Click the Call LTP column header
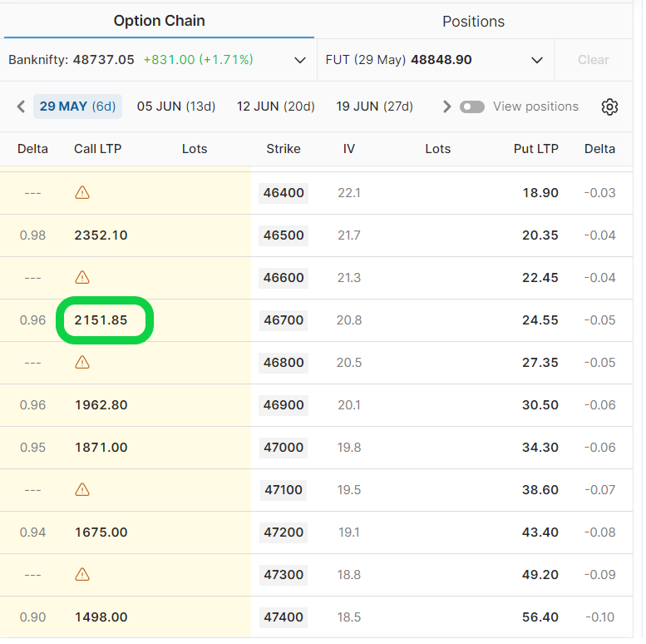Viewport: 646px width, 644px height. tap(97, 149)
